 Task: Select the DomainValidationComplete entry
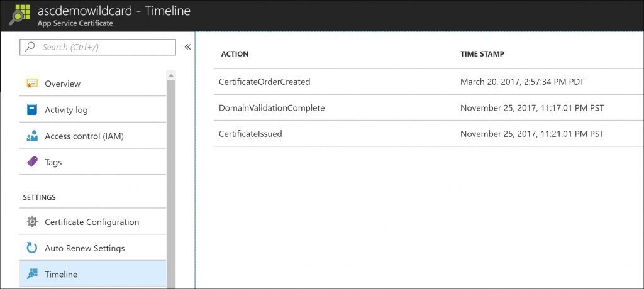click(x=272, y=108)
